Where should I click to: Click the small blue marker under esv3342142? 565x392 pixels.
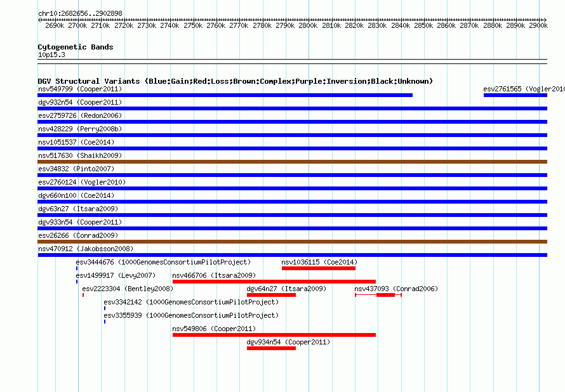(105, 308)
